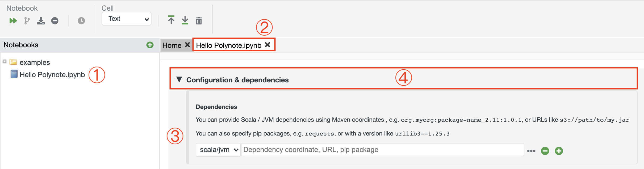Click the branch icon in Notebook toolbar

[x=27, y=21]
